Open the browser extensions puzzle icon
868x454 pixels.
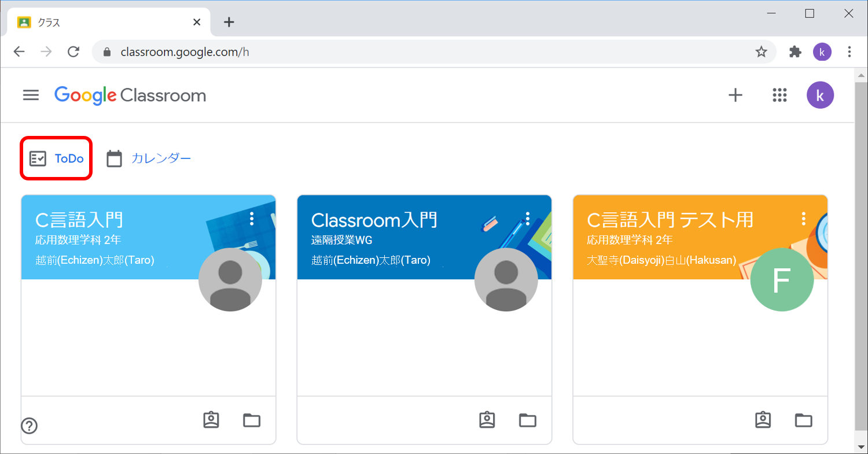(796, 52)
